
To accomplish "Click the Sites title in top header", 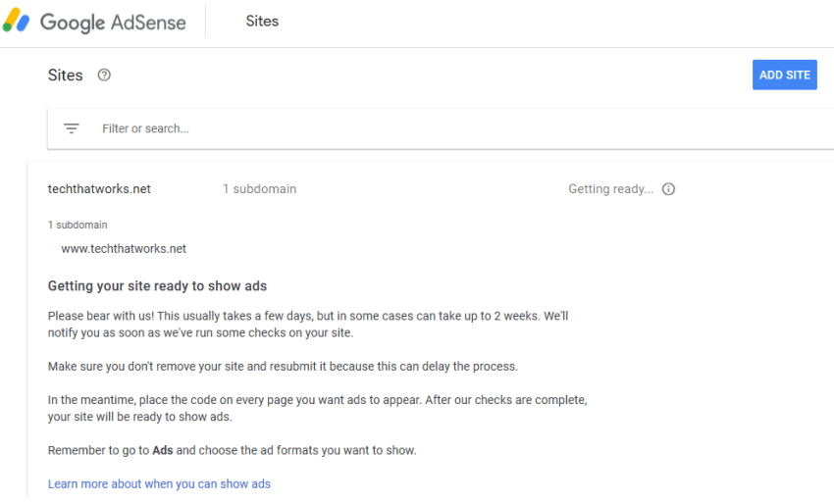I will coord(262,22).
